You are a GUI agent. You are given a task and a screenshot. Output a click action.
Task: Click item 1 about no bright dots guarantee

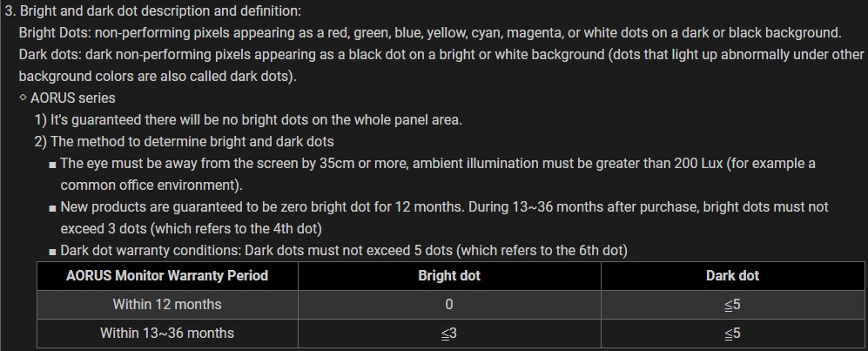coord(247,119)
